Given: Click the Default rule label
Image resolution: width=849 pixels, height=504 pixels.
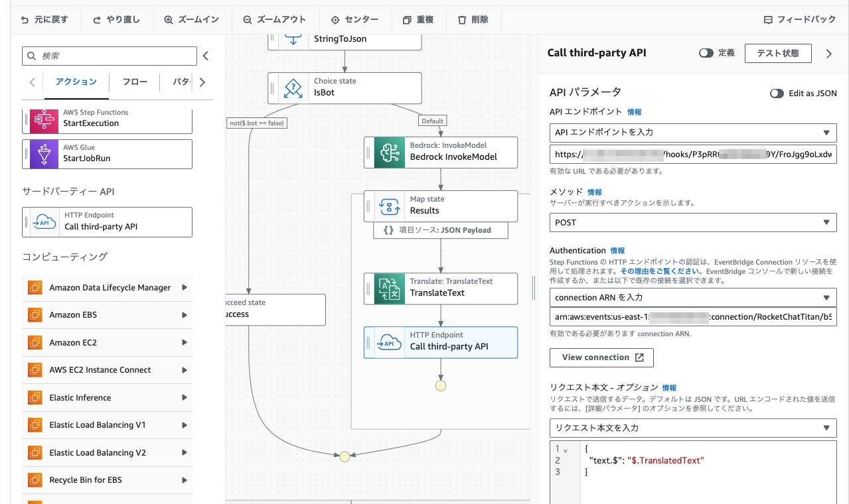Looking at the screenshot, I should click(432, 121).
